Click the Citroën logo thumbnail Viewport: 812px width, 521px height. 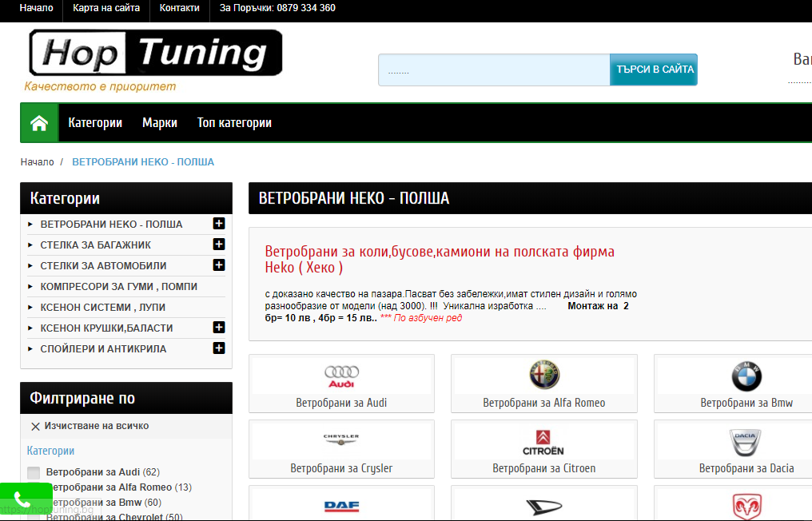pos(543,443)
